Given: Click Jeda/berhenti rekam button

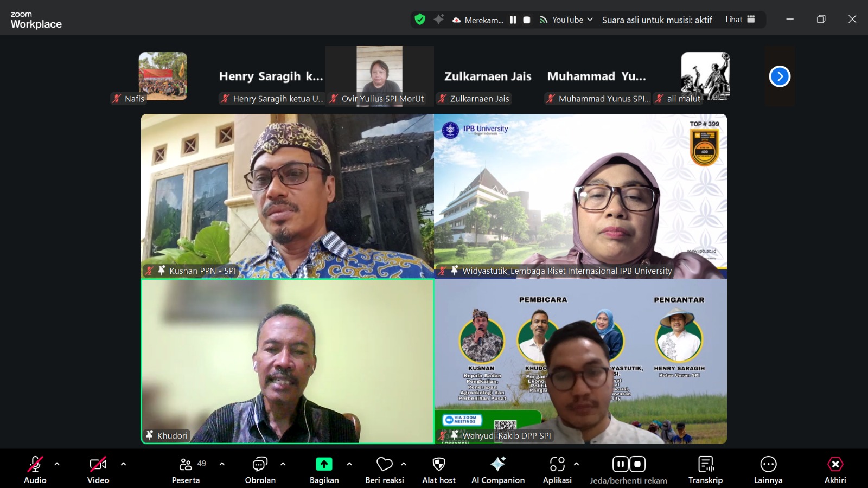Looking at the screenshot, I should (628, 470).
